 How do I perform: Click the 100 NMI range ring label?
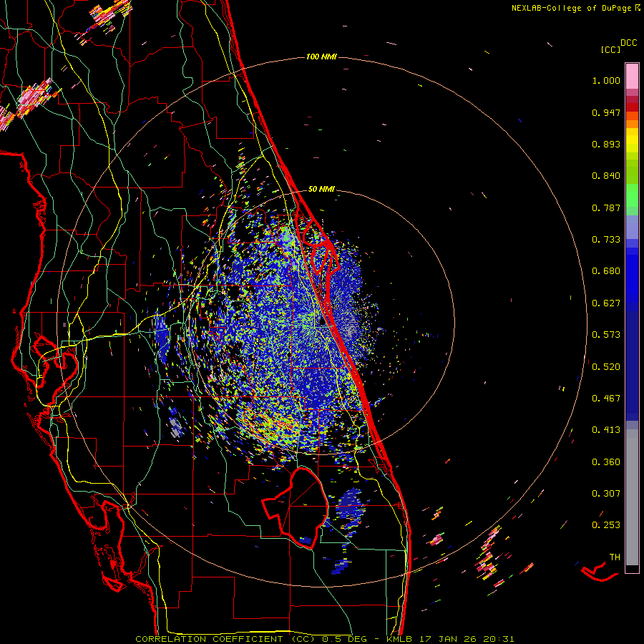pos(321,57)
